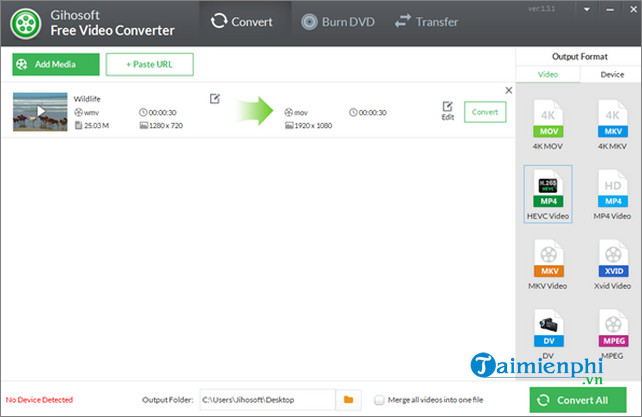This screenshot has width=642, height=417.
Task: Click the Paste URL button
Action: (149, 64)
